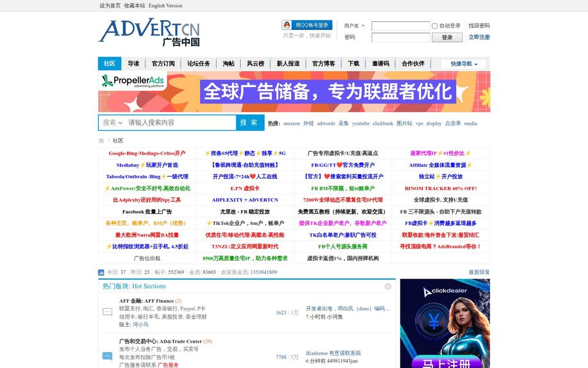This screenshot has height=368, width=588.
Task: Open the 最新回复 link
Action: 479,272
